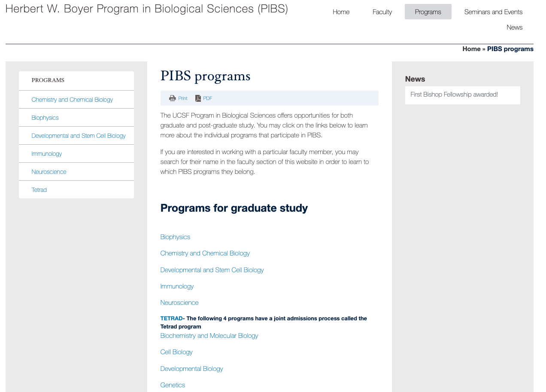
Task: Open Chemistry and Chemical Biology in sidebar
Action: (x=72, y=100)
